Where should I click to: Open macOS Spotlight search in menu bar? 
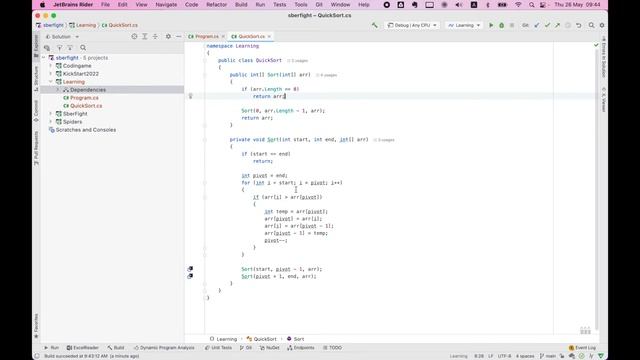click(x=531, y=4)
